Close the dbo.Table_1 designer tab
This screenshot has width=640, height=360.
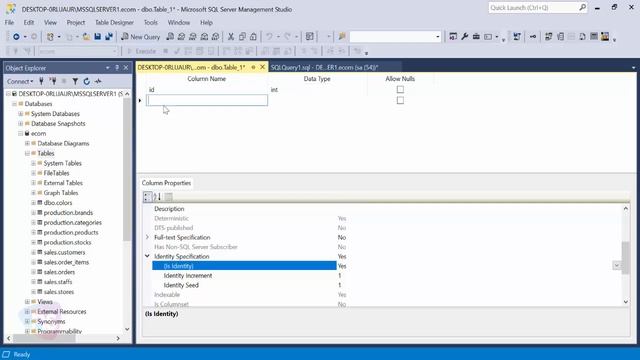(262, 67)
